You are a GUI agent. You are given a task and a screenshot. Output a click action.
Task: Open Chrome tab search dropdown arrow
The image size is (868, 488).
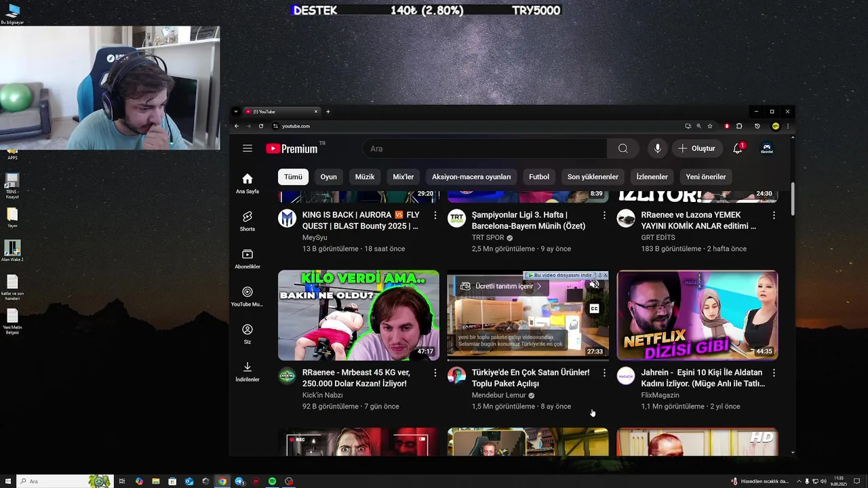(x=235, y=112)
